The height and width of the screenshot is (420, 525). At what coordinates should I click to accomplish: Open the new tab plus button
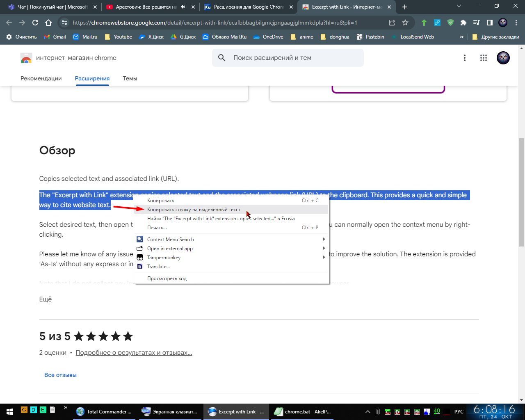click(405, 7)
